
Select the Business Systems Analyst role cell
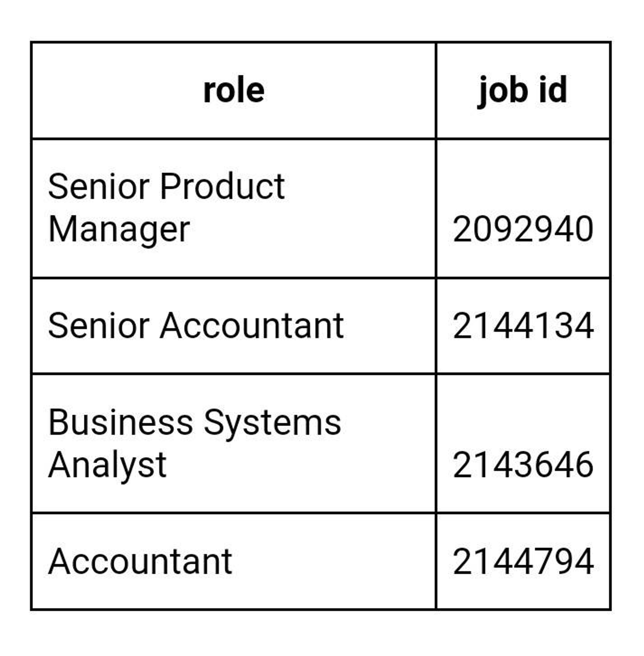pos(194,443)
